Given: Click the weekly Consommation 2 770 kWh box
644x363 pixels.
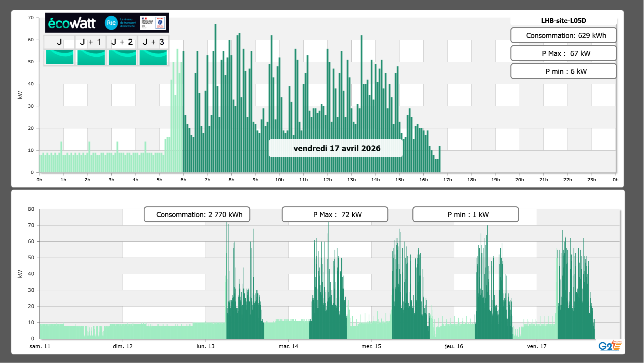Looking at the screenshot, I should click(197, 214).
